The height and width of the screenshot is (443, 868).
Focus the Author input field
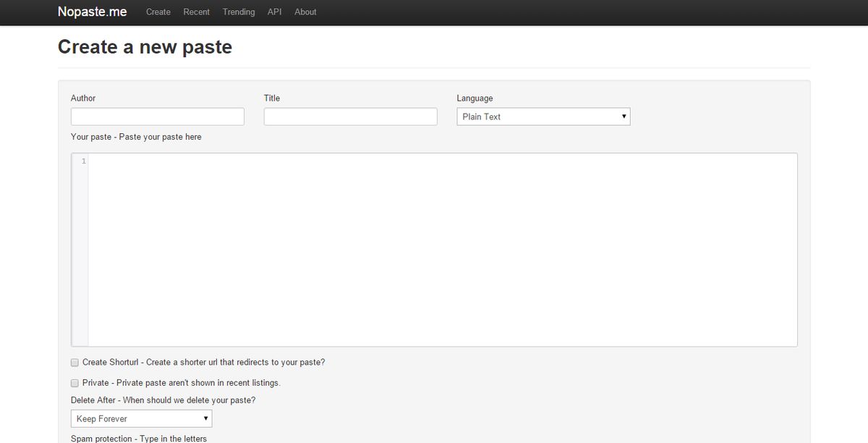click(x=158, y=117)
